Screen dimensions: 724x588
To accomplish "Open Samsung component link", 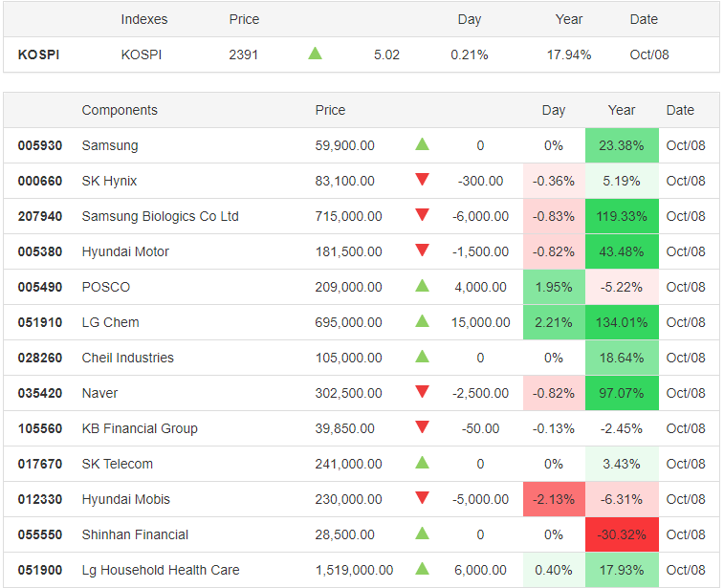I will [110, 146].
